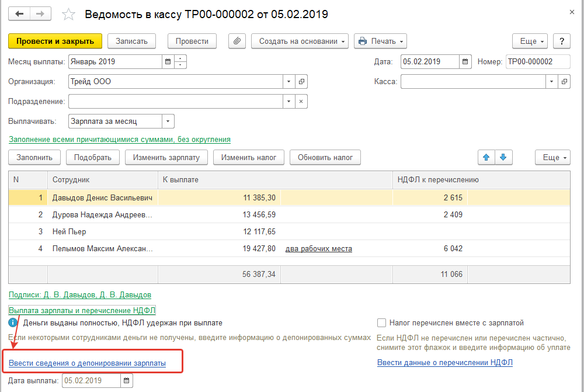Move selected row down with arrow

[503, 157]
